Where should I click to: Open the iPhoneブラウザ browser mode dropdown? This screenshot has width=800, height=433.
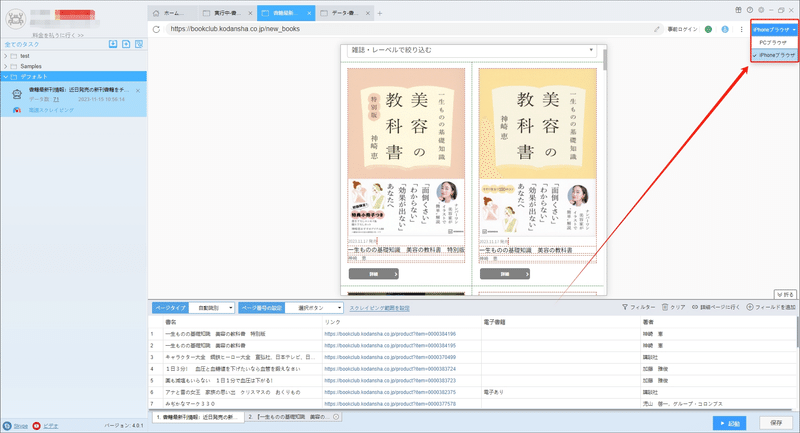click(x=774, y=30)
